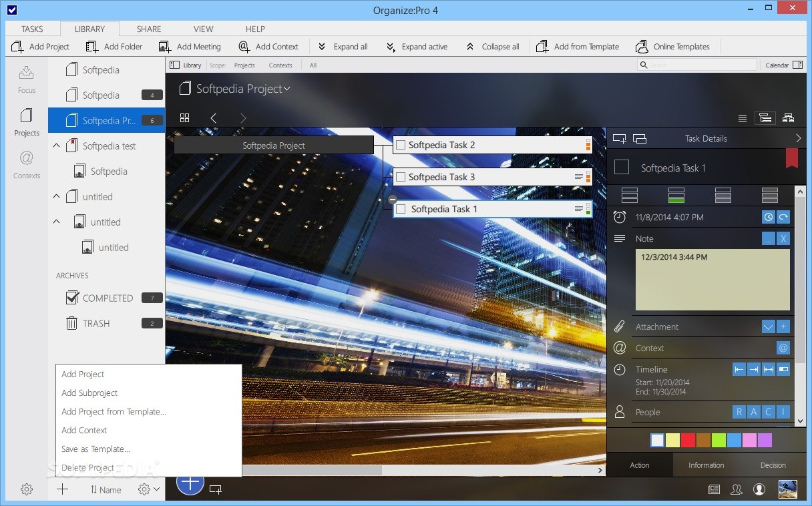The image size is (812, 506).
Task: Toggle the I role button in People
Action: pos(783,412)
